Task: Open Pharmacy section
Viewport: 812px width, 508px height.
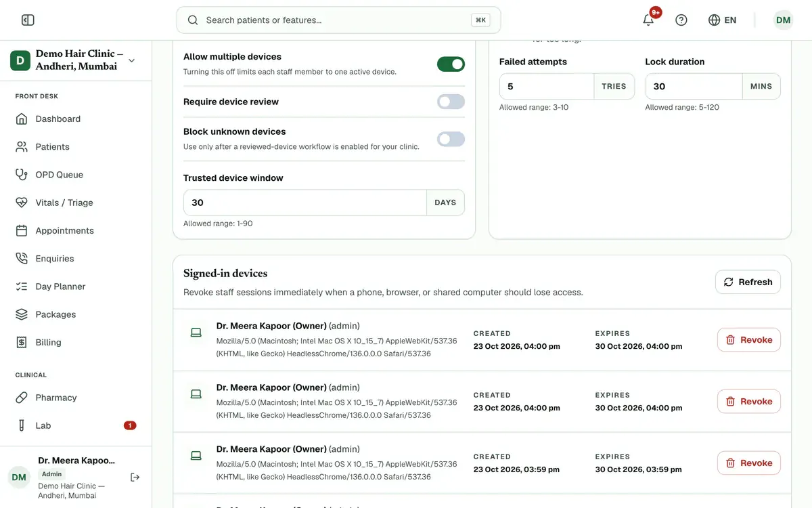Action: [x=76, y=398]
